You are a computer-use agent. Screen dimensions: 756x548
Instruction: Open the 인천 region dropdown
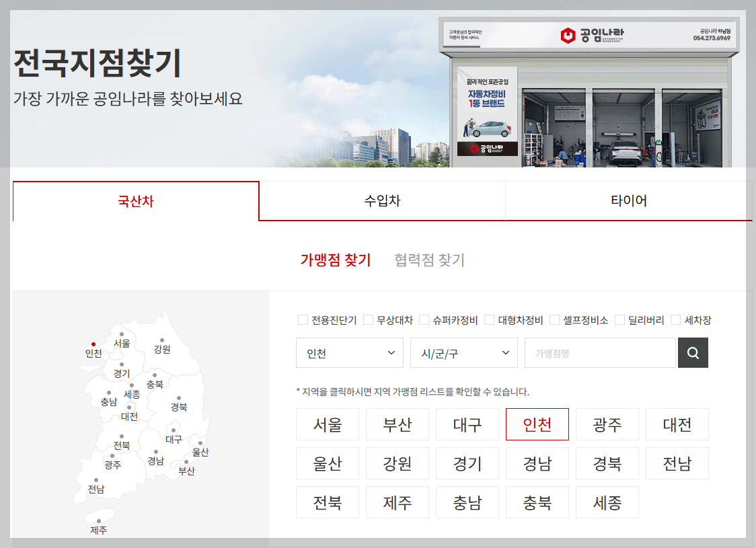349,352
